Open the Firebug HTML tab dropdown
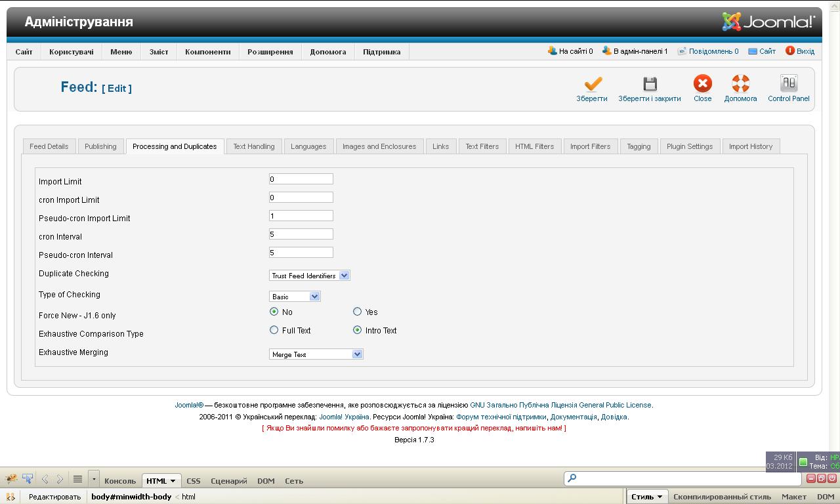 tap(173, 481)
